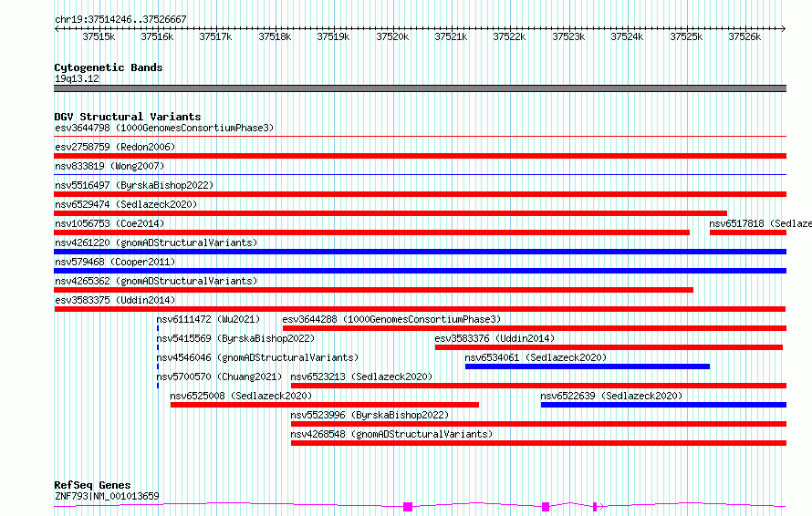The image size is (812, 516).
Task: Click the DGV Structural Variants track heading
Action: (x=128, y=117)
